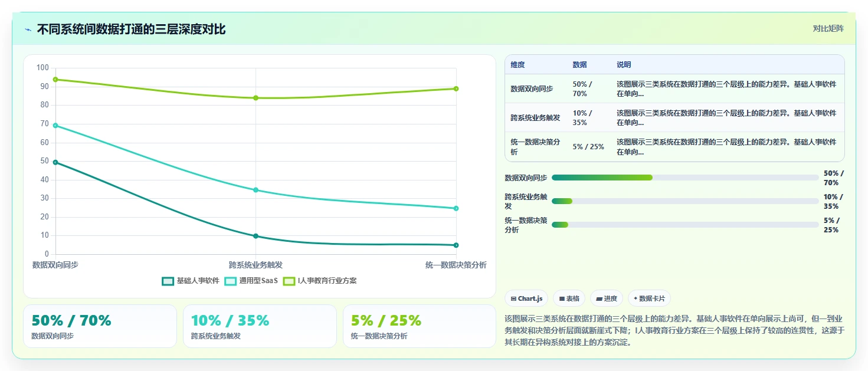Click the summary paragraph beginning 该图展示三类系统 below the tags
This screenshot has height=371, width=868.
pos(674,330)
